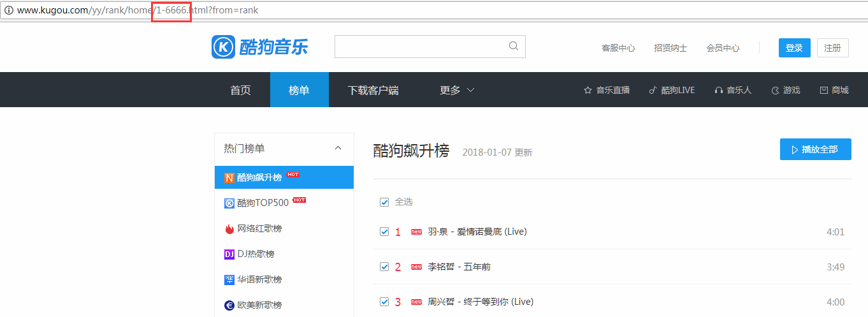Viewport: 868px width, 317px height.
Task: Open the 招贤纳士 link
Action: (670, 48)
